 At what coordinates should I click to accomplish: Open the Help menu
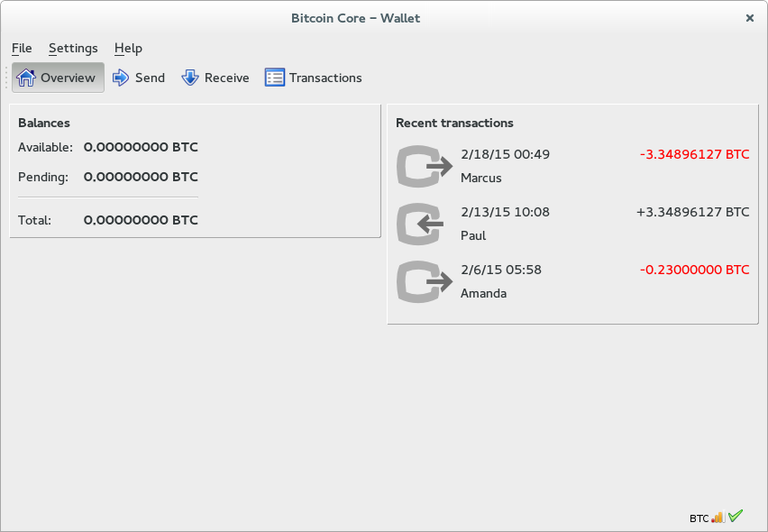pos(128,48)
